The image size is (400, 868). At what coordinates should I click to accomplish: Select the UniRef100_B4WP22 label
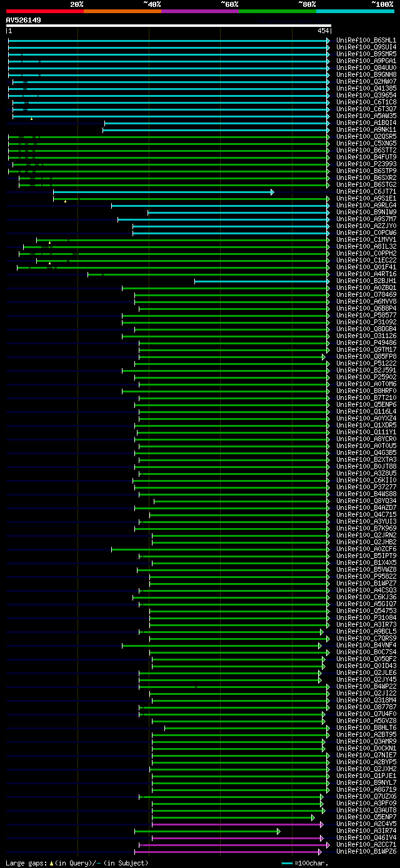[366, 686]
